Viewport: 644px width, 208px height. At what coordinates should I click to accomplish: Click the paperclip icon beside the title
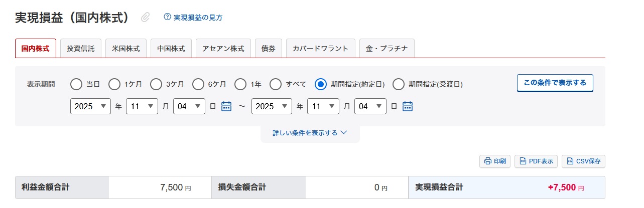point(145,18)
